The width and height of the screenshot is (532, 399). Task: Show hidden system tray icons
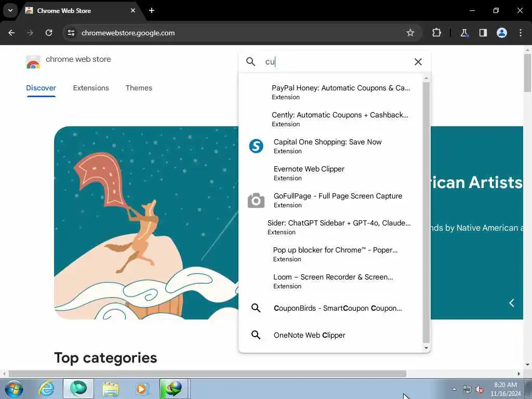pos(454,390)
